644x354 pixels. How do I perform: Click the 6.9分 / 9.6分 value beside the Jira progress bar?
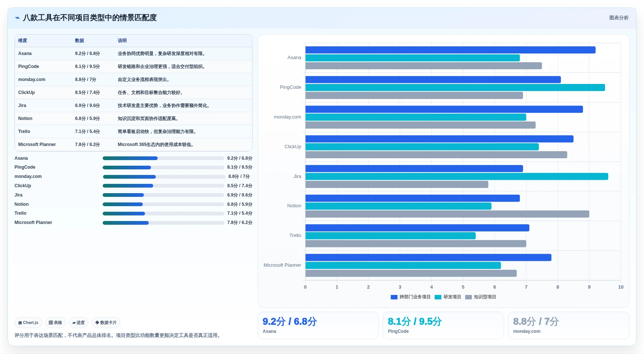click(240, 195)
